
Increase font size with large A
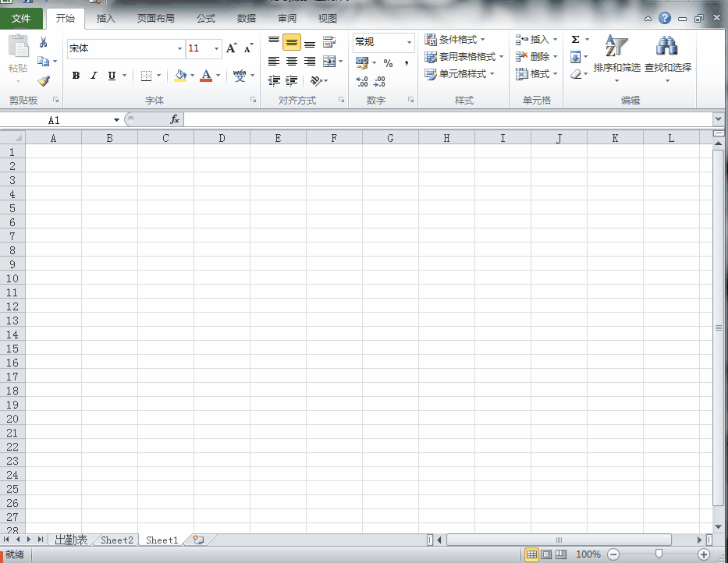231,48
